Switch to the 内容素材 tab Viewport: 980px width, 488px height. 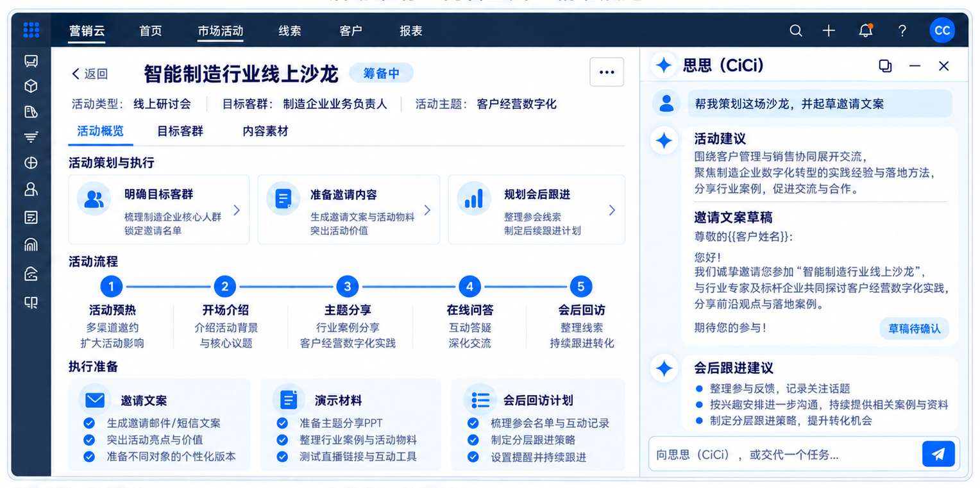pyautogui.click(x=266, y=131)
